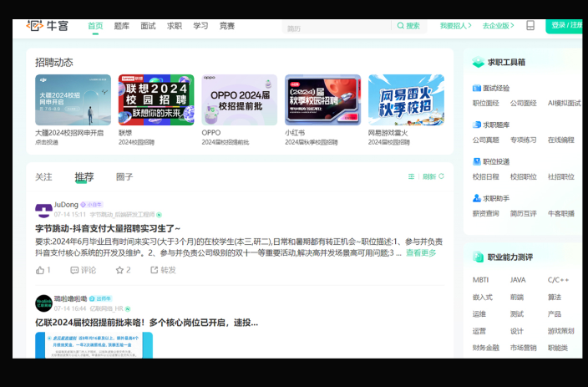Expand 我要招人 link with chevron
Viewport: 588px width, 387px height.
pyautogui.click(x=456, y=26)
